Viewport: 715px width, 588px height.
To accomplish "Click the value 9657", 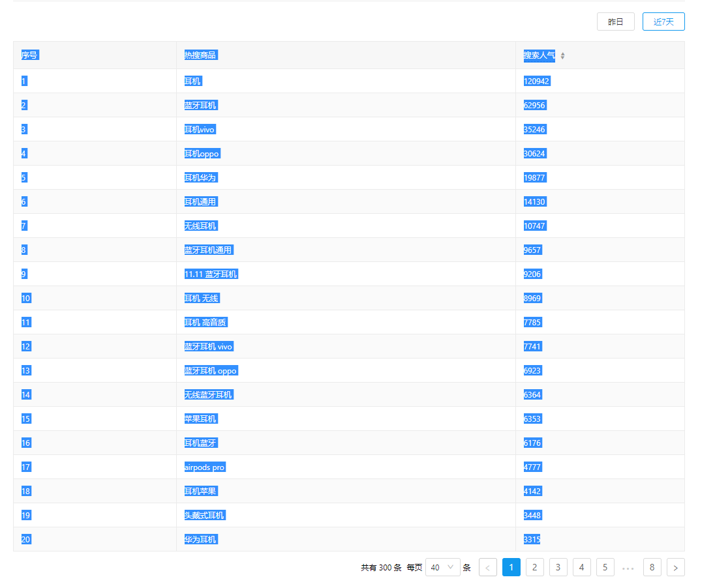I will pos(532,250).
